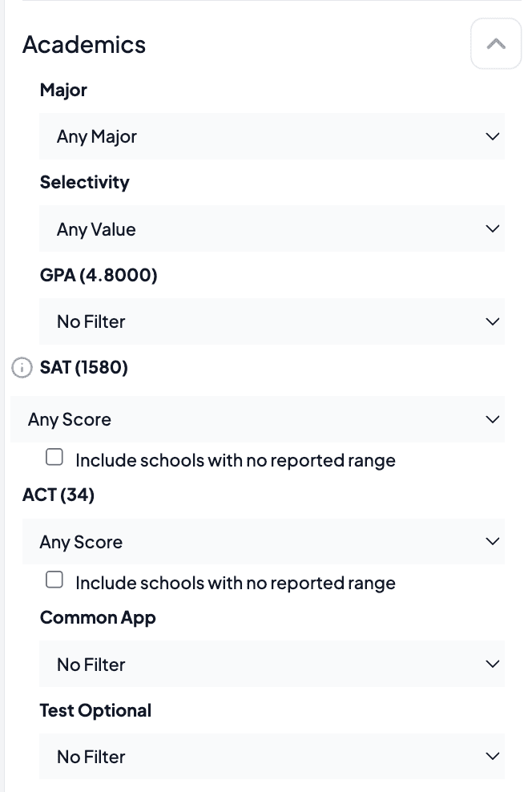This screenshot has height=792, width=532.
Task: Click the 'Include schools' label text below SAT
Action: click(x=236, y=461)
